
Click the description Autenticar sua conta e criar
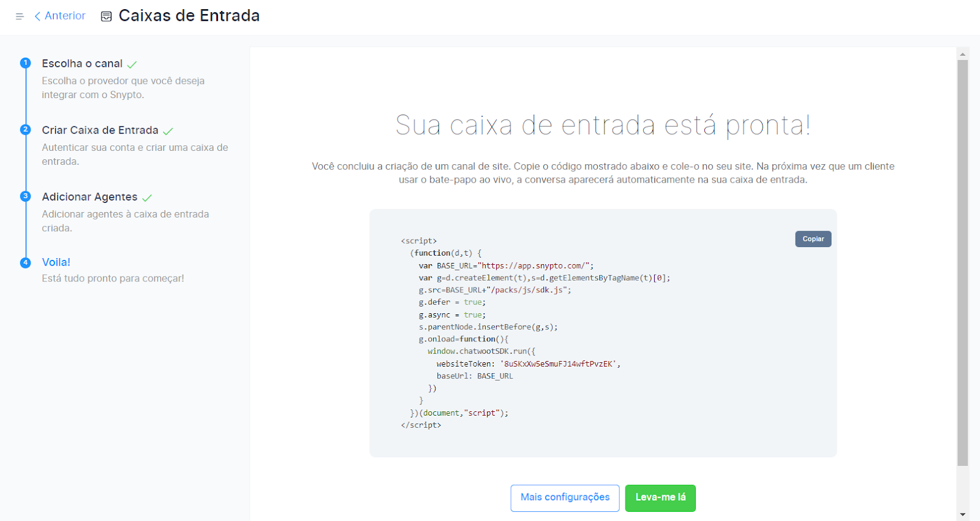[135, 154]
